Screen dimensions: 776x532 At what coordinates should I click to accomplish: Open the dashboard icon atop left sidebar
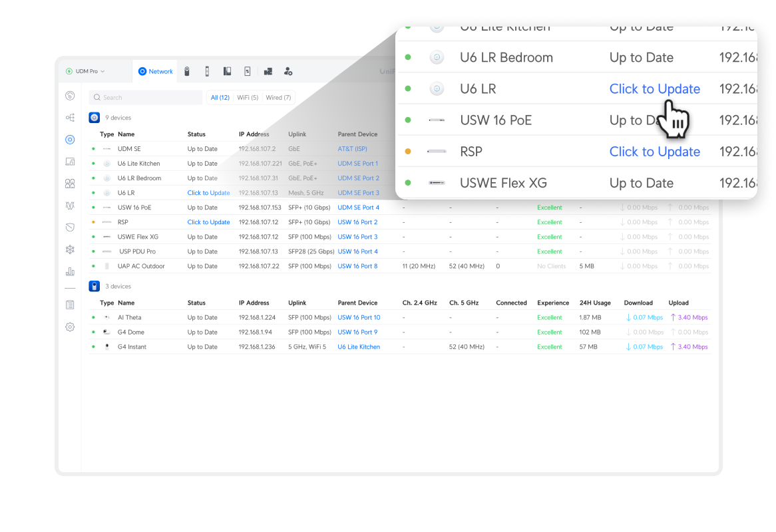pos(70,96)
